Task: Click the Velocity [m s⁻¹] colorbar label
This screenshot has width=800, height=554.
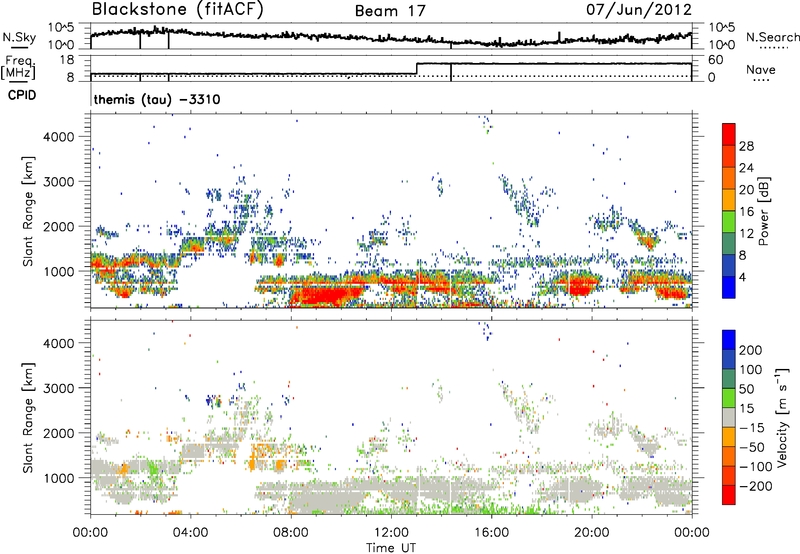Action: coord(782,417)
